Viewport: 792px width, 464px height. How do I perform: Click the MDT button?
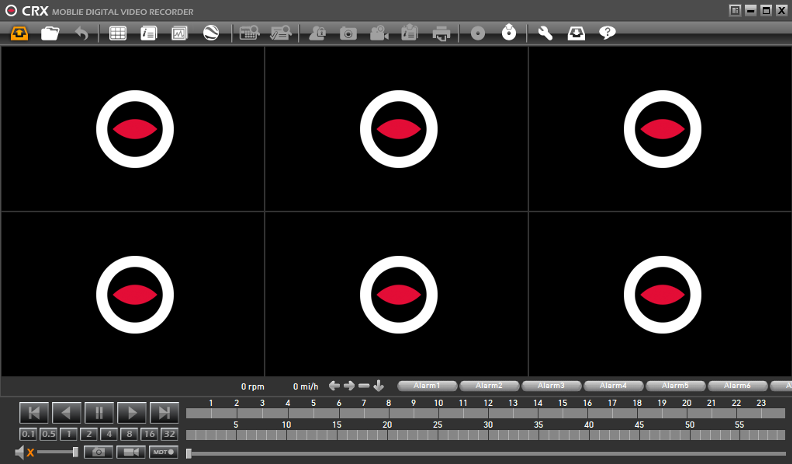point(164,452)
